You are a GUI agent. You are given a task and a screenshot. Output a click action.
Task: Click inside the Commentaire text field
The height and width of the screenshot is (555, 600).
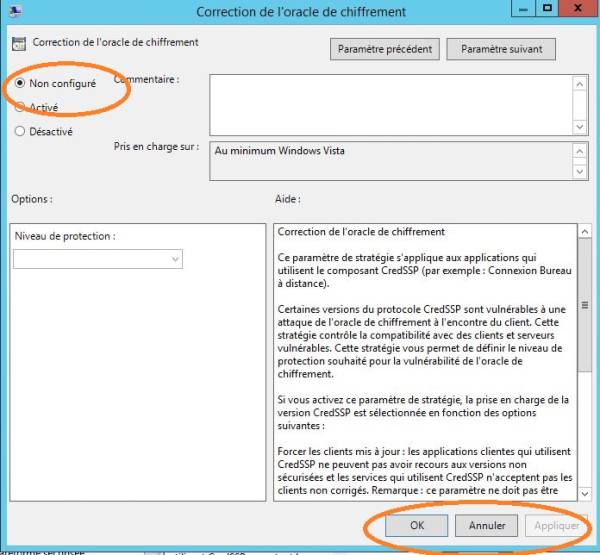[390, 105]
